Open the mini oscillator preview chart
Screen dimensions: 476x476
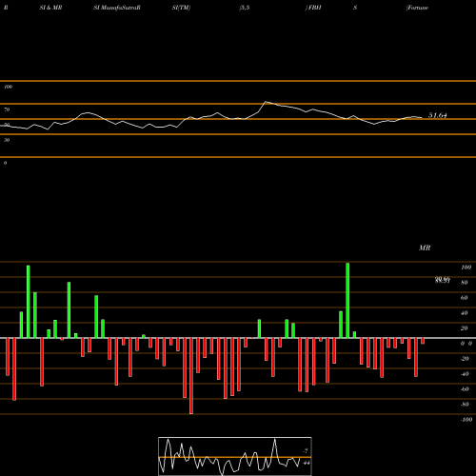[x=235, y=456]
